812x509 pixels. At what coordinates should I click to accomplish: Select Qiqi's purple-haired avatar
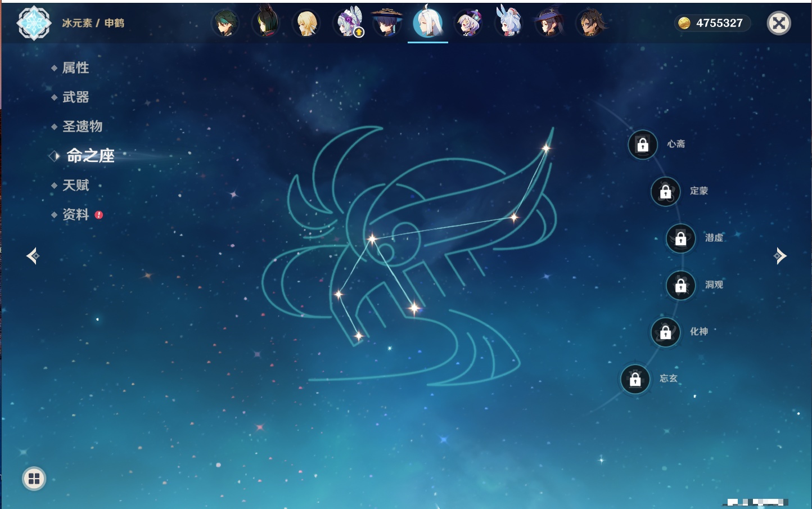pyautogui.click(x=468, y=24)
